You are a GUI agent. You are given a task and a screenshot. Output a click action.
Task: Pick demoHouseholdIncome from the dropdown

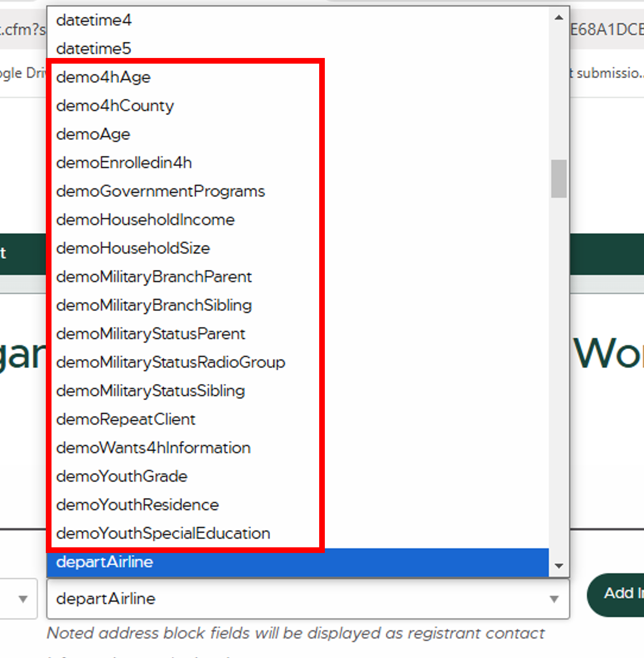pyautogui.click(x=146, y=220)
